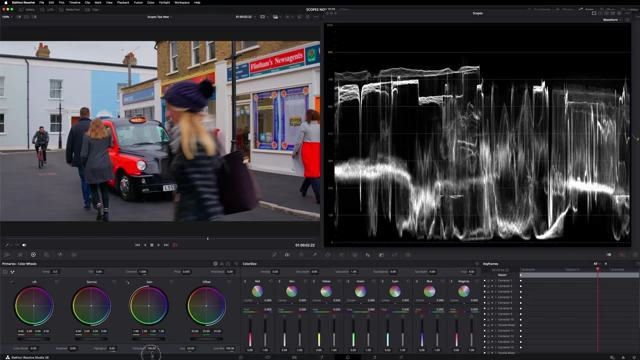The image size is (640, 360).
Task: Toggle the Cyan slice enable
Action: (382, 281)
